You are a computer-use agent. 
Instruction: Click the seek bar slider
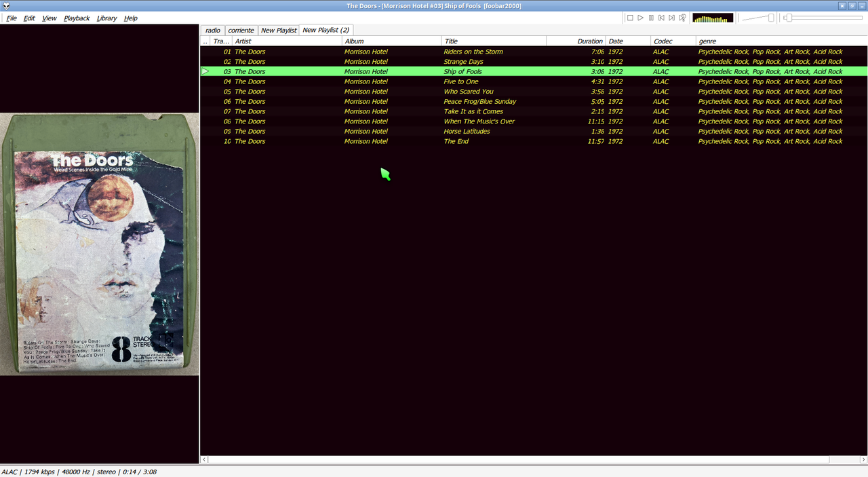coord(823,18)
